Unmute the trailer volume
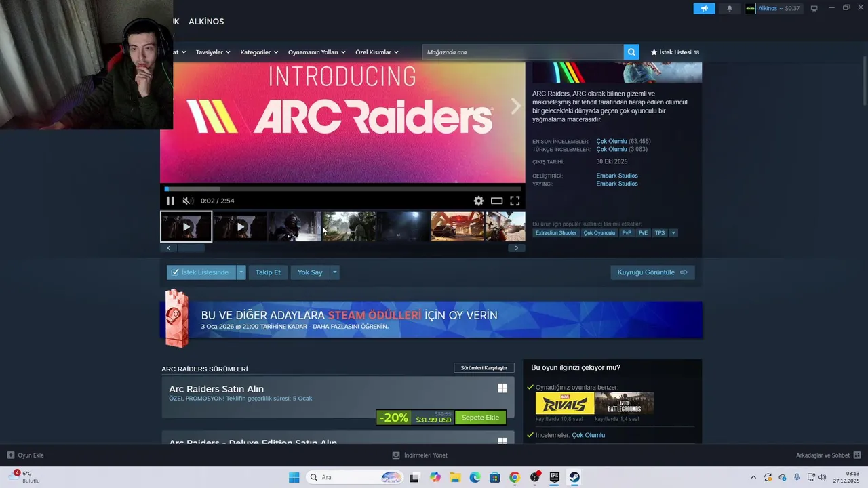868x488 pixels. click(188, 201)
